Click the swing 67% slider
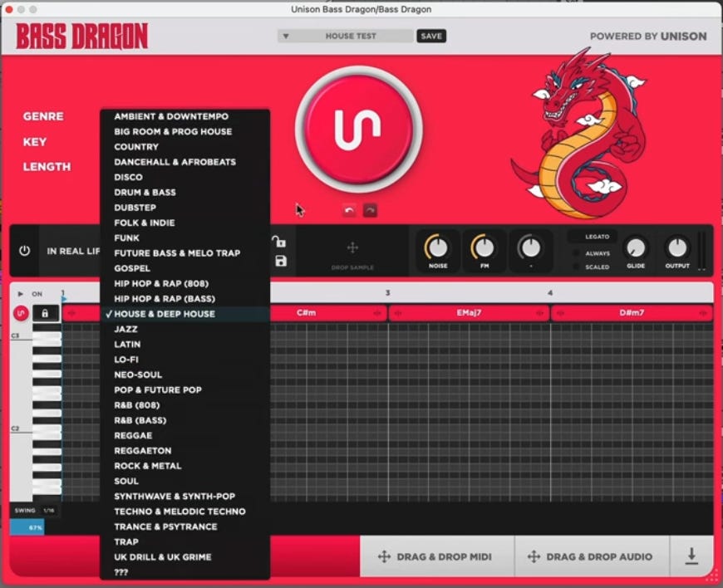 tap(27, 527)
